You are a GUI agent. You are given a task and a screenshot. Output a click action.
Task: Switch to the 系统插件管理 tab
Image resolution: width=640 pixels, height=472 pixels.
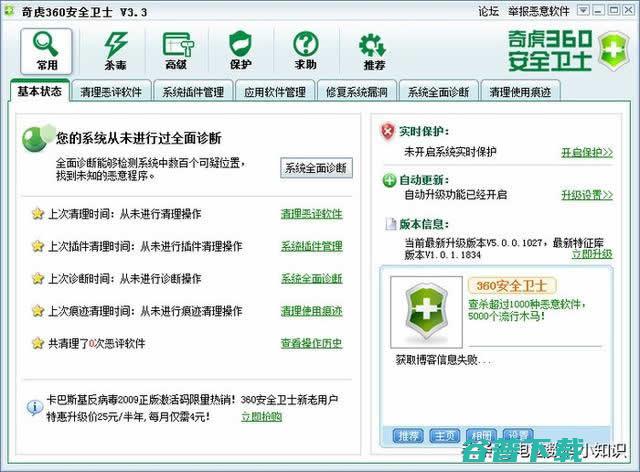pyautogui.click(x=193, y=92)
